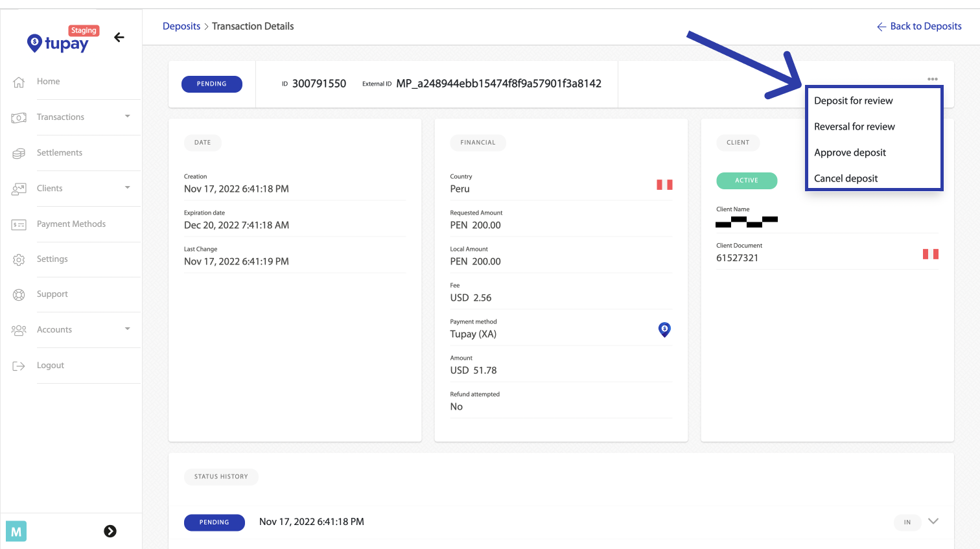Collapse sidebar with the back arrow icon
980x549 pixels.
(x=119, y=38)
